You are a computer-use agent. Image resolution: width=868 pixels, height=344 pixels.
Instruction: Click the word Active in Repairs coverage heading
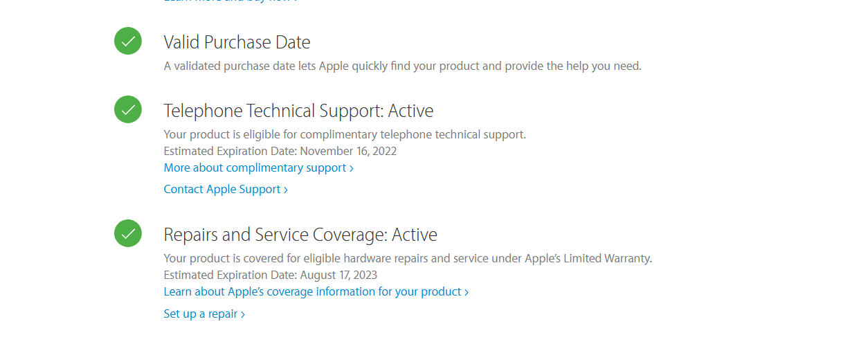pos(415,235)
